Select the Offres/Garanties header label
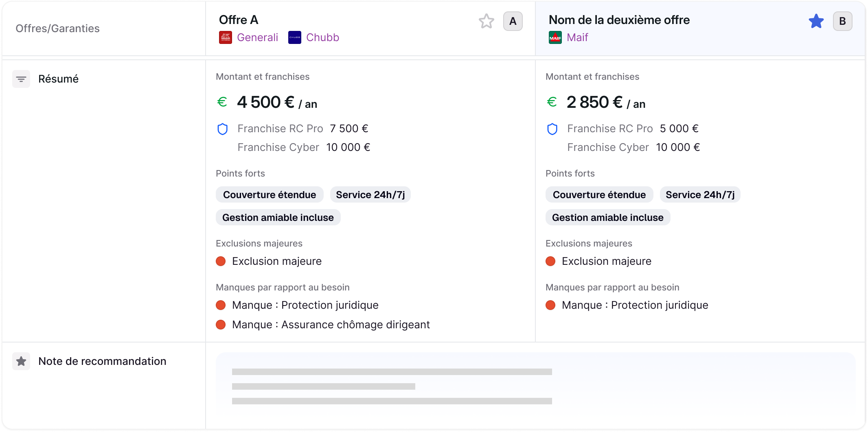 [x=57, y=28]
